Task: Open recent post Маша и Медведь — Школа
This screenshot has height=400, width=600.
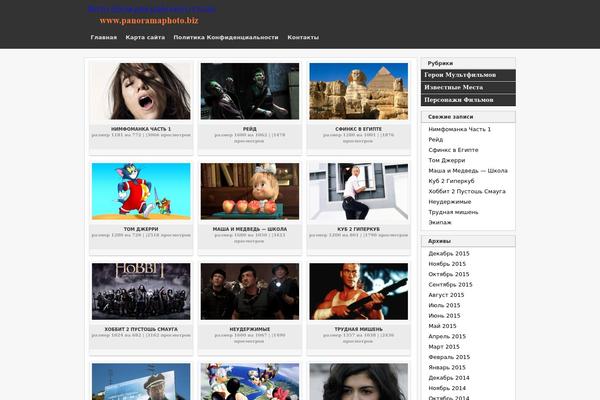Action: point(468,171)
